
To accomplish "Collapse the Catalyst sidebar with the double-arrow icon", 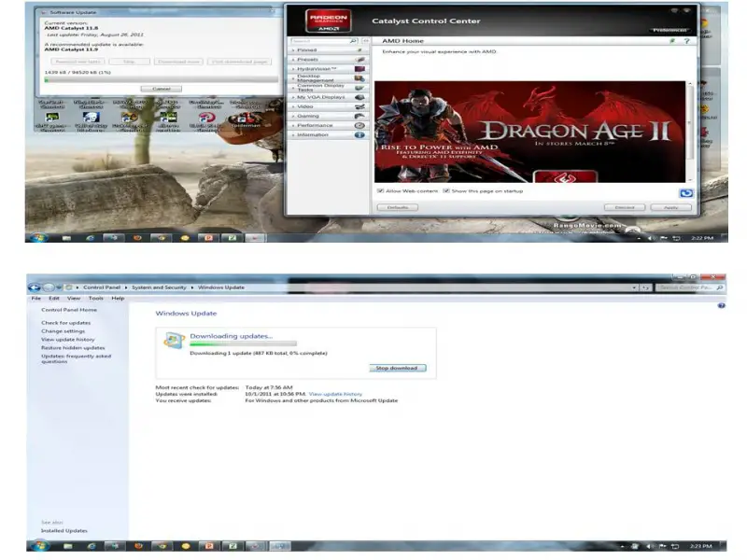I will (x=365, y=41).
